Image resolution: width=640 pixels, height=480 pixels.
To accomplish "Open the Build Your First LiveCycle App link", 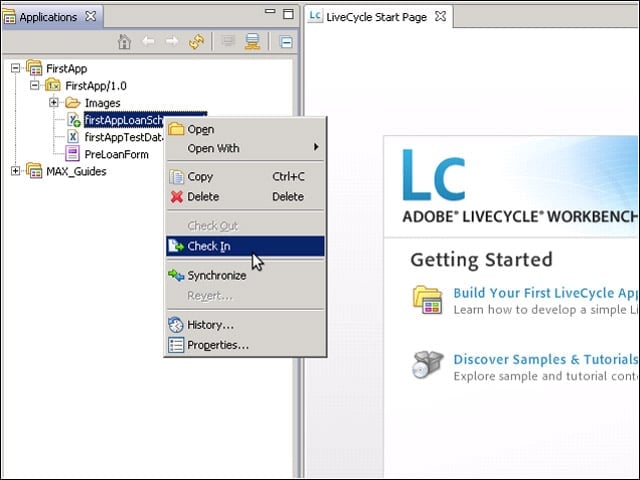I will 546,293.
